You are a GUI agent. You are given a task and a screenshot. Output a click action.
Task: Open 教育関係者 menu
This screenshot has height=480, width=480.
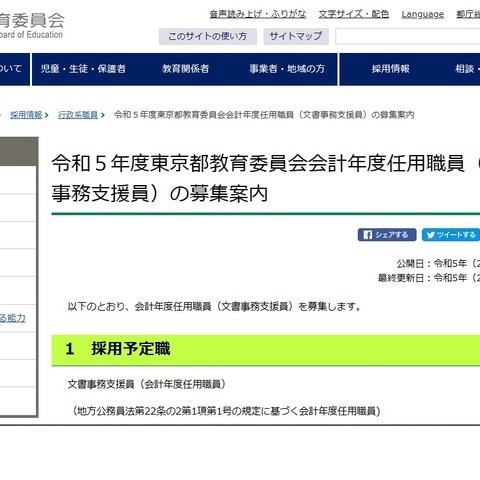point(186,69)
